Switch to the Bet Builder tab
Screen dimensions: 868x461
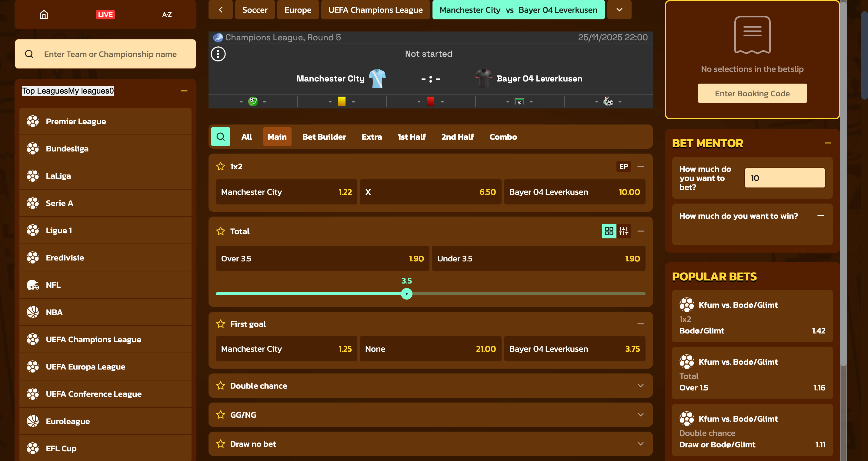324,137
